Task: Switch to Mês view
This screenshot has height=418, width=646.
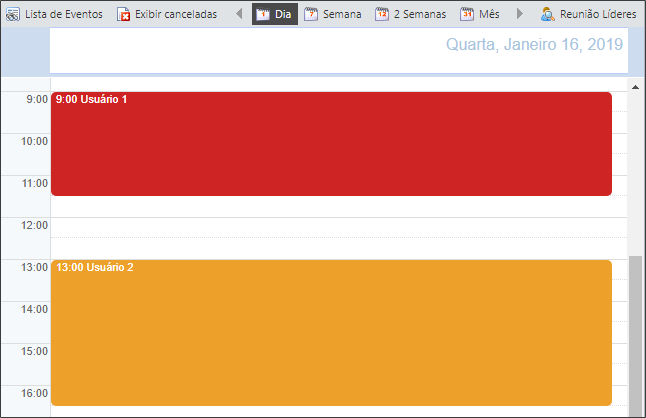Action: point(480,14)
